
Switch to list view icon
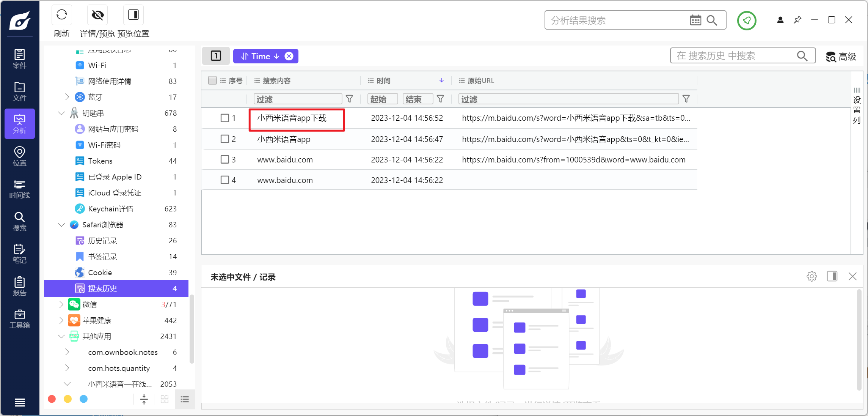[185, 399]
